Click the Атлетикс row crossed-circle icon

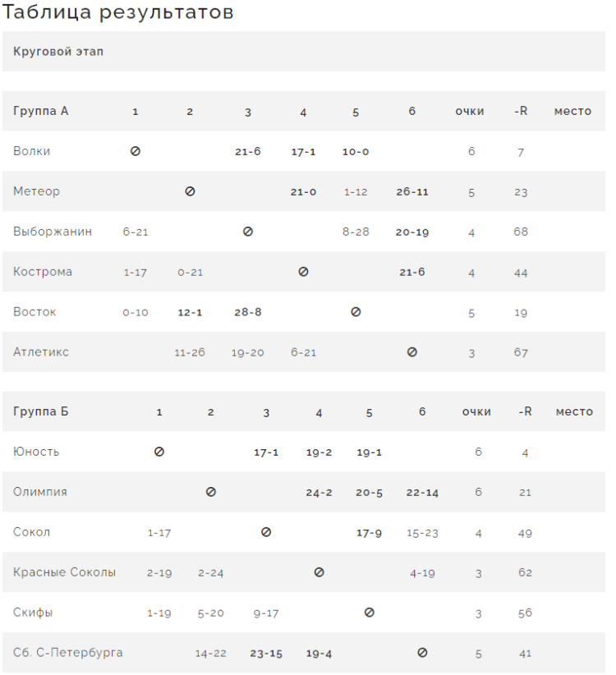point(412,351)
